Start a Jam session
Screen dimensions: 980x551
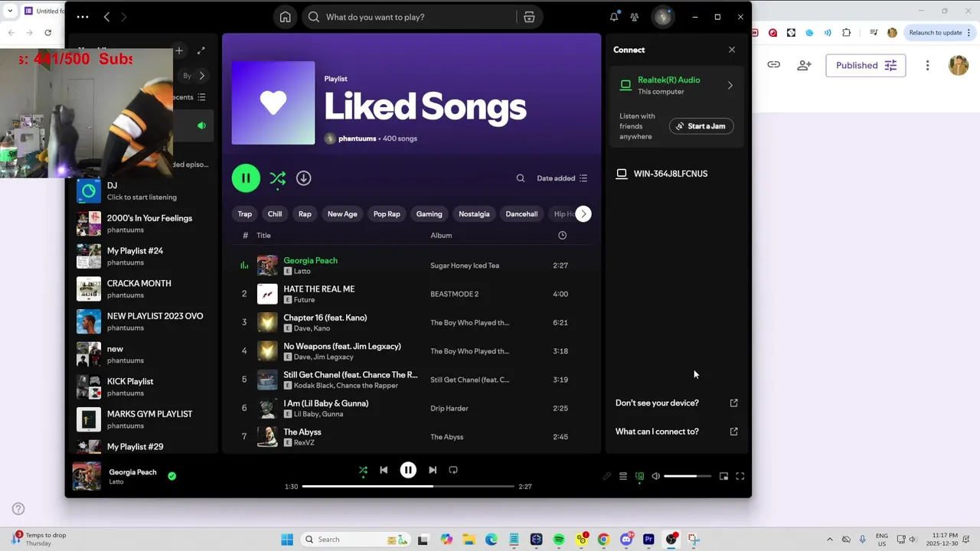tap(701, 126)
